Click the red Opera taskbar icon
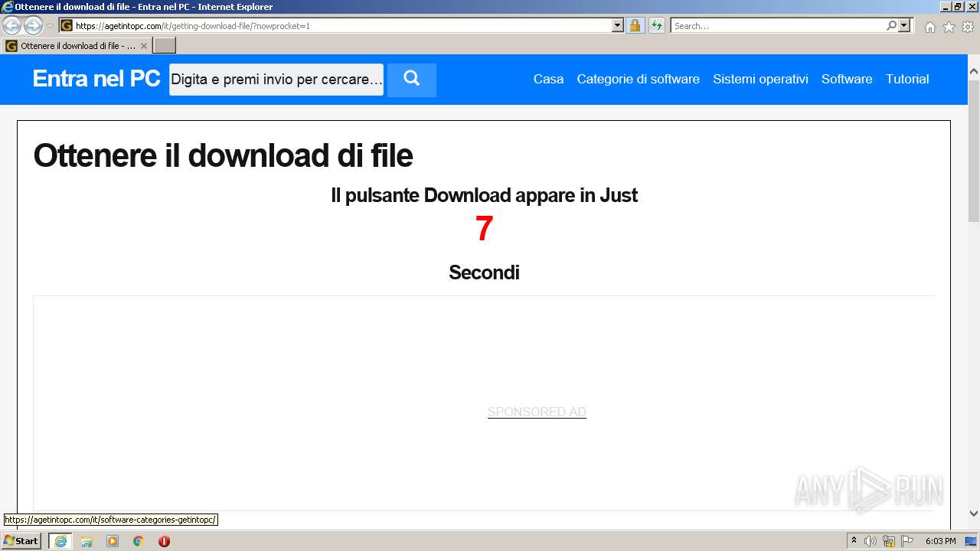Viewport: 980px width, 551px height. click(x=164, y=541)
